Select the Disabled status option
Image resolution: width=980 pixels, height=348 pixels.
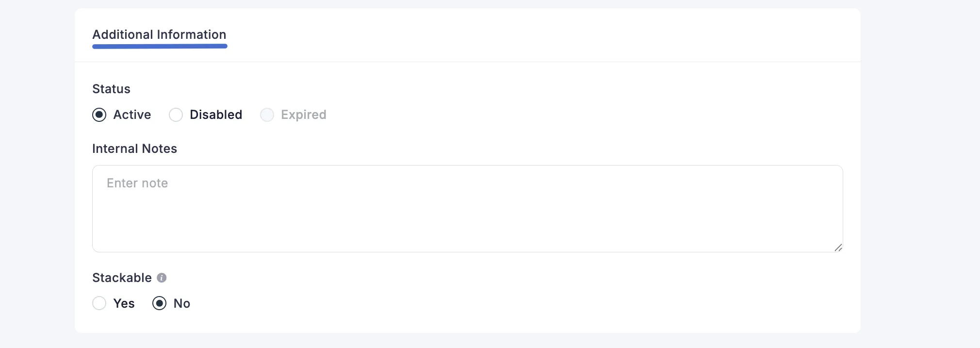[176, 115]
